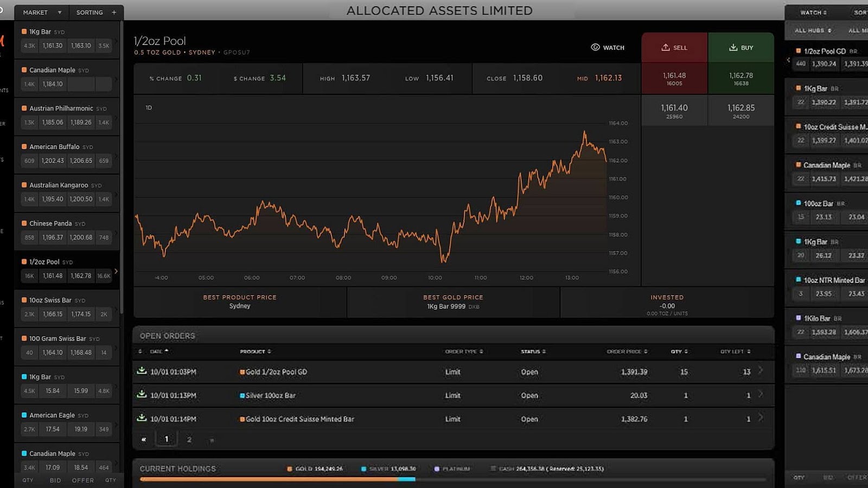Image resolution: width=868 pixels, height=488 pixels.
Task: Click the red SELL button
Action: [x=674, y=47]
